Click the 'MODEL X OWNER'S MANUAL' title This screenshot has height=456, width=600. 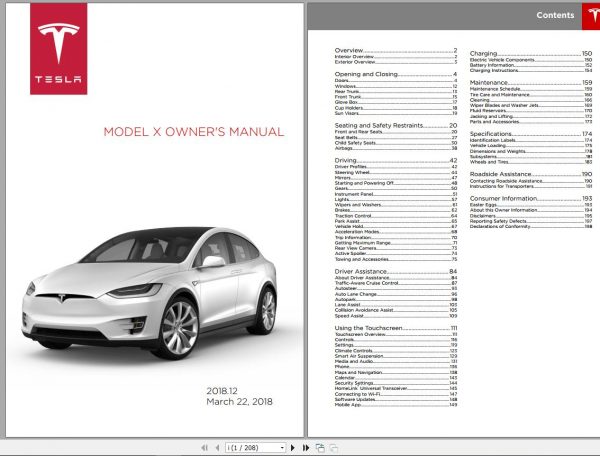tap(194, 132)
